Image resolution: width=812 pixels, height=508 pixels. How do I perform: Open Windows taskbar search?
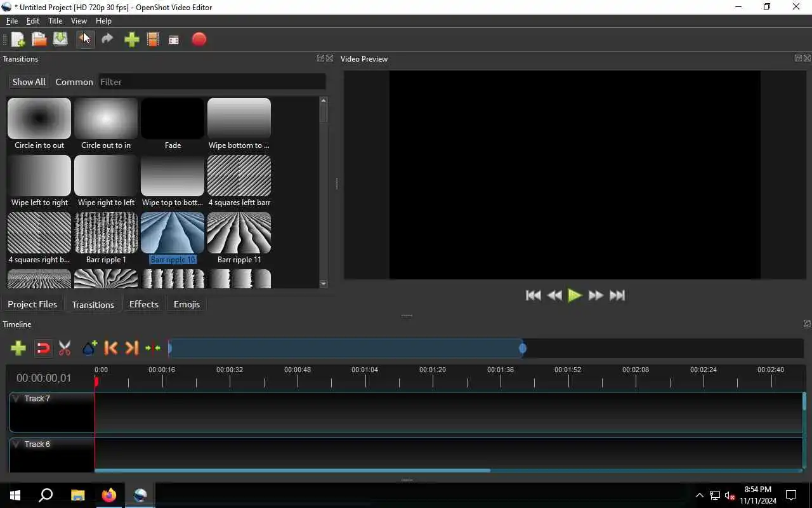(46, 495)
